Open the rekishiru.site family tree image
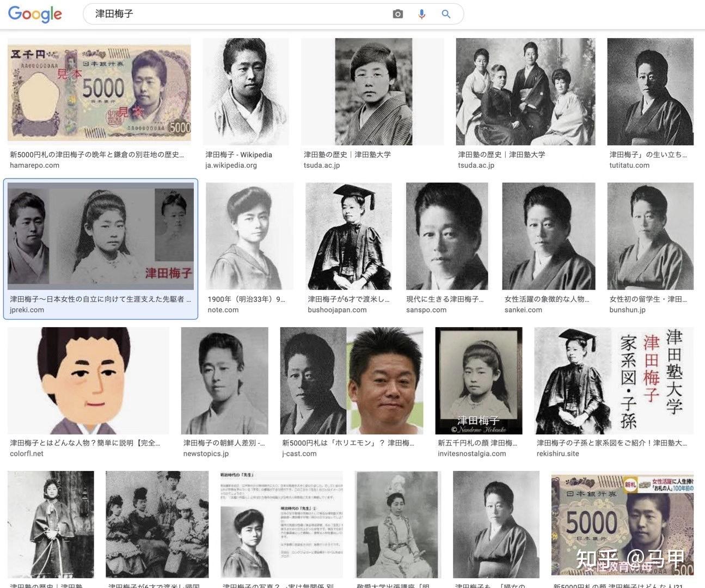705x588 pixels. tap(614, 381)
